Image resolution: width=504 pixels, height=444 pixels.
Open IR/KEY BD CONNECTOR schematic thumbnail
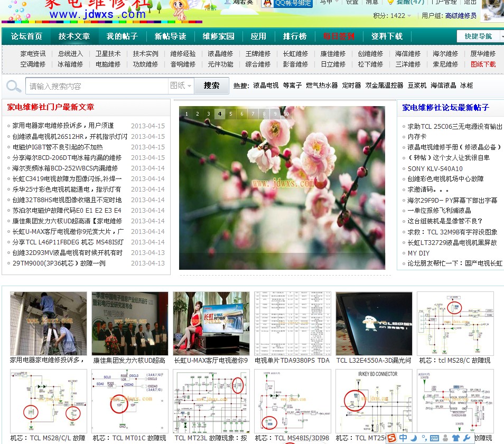[x=374, y=401]
